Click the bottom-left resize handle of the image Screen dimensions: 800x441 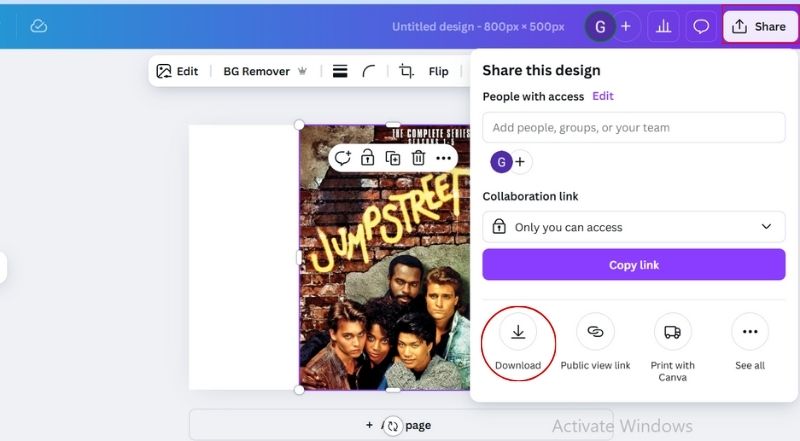(x=299, y=390)
